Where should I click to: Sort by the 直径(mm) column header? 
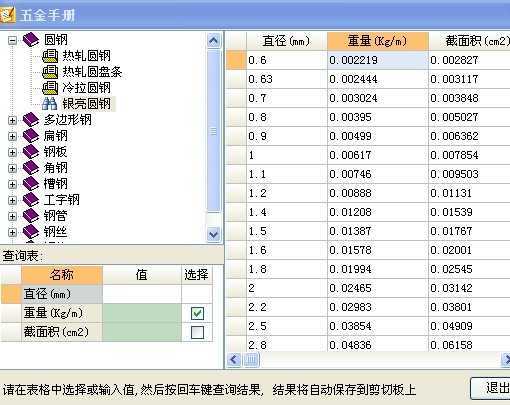(287, 41)
